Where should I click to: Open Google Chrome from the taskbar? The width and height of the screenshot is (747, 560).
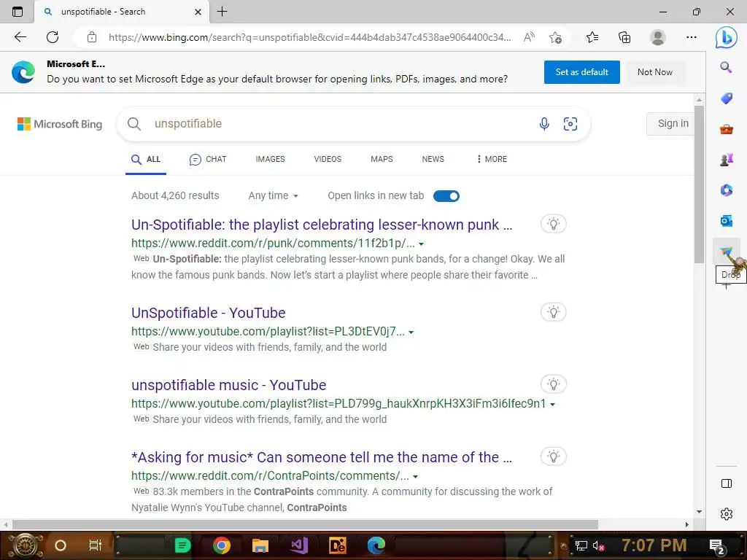coord(222,545)
